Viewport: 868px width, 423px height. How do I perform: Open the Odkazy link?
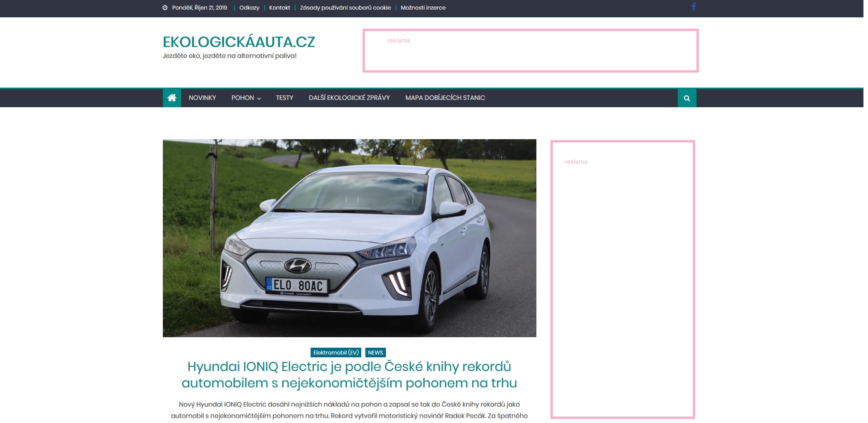[x=249, y=8]
